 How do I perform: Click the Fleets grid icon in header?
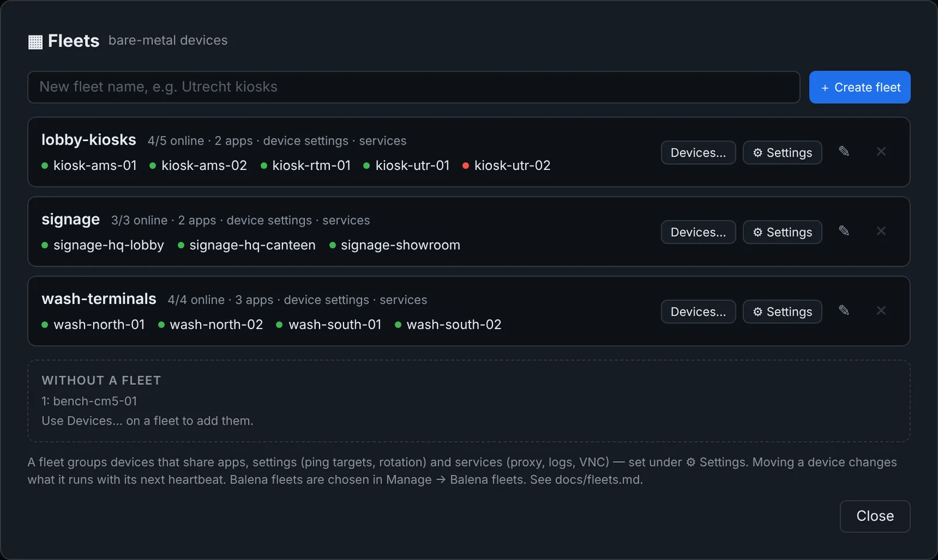point(35,42)
